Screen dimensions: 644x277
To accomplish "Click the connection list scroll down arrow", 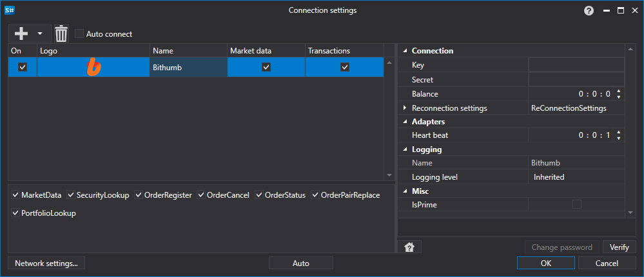I will [x=389, y=175].
